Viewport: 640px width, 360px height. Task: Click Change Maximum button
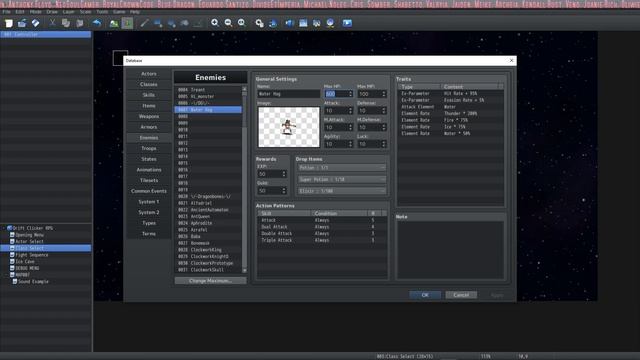click(x=210, y=281)
